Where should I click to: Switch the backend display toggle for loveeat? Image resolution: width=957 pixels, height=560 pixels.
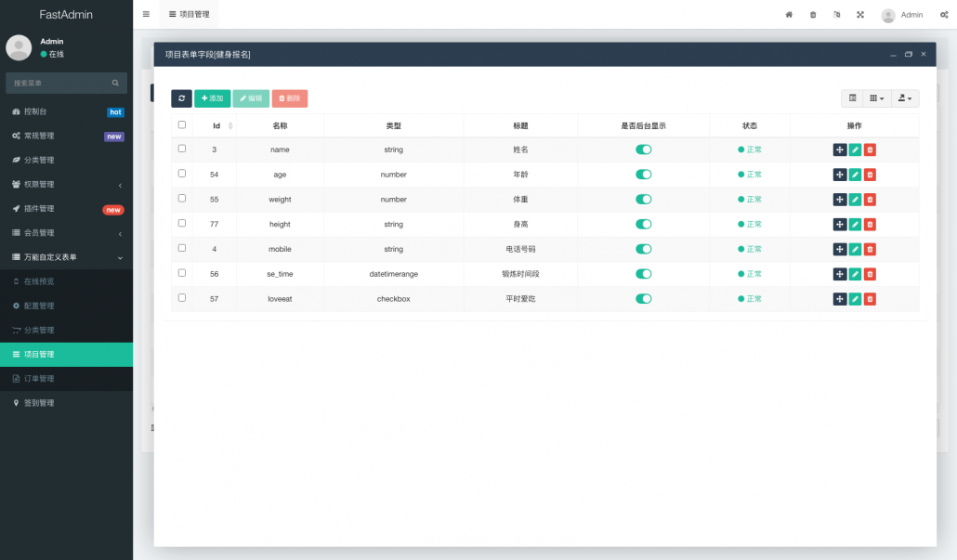pos(643,299)
